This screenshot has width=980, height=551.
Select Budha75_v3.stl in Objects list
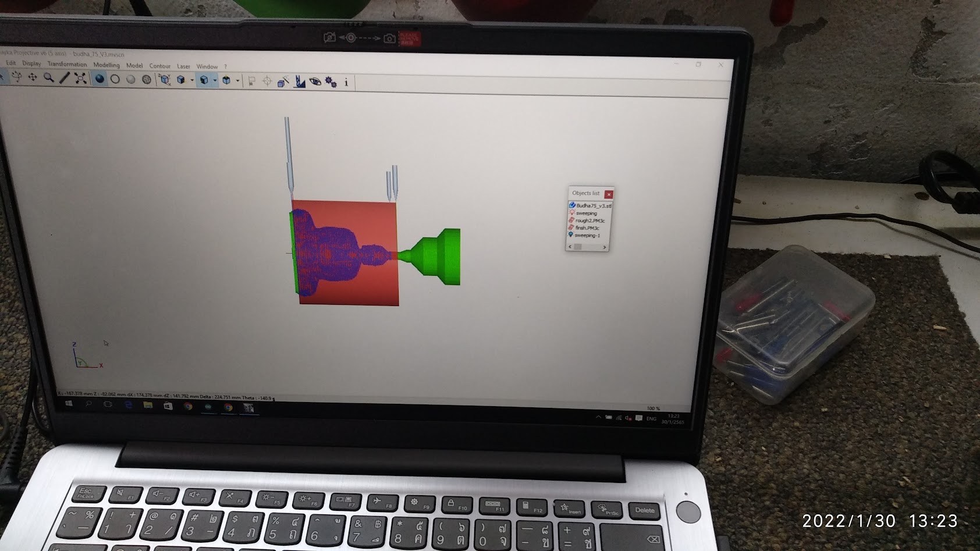click(590, 205)
